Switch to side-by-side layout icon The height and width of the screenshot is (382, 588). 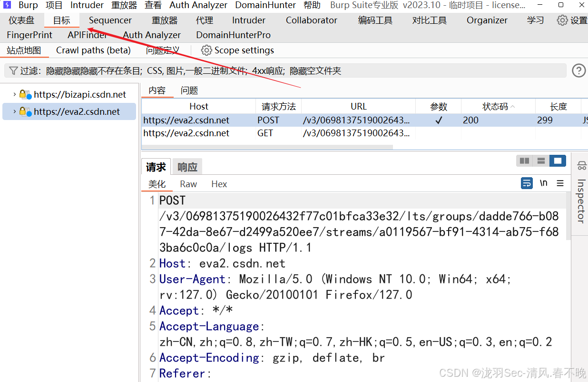525,161
